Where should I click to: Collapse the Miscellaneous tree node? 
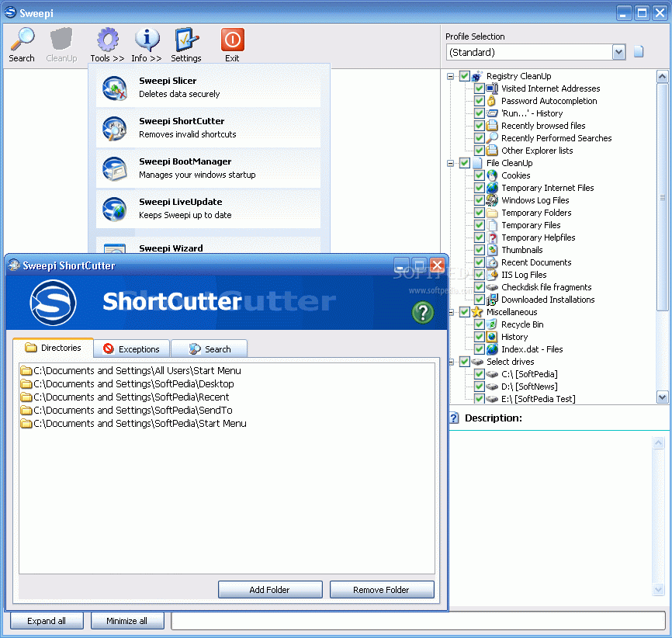pyautogui.click(x=450, y=313)
